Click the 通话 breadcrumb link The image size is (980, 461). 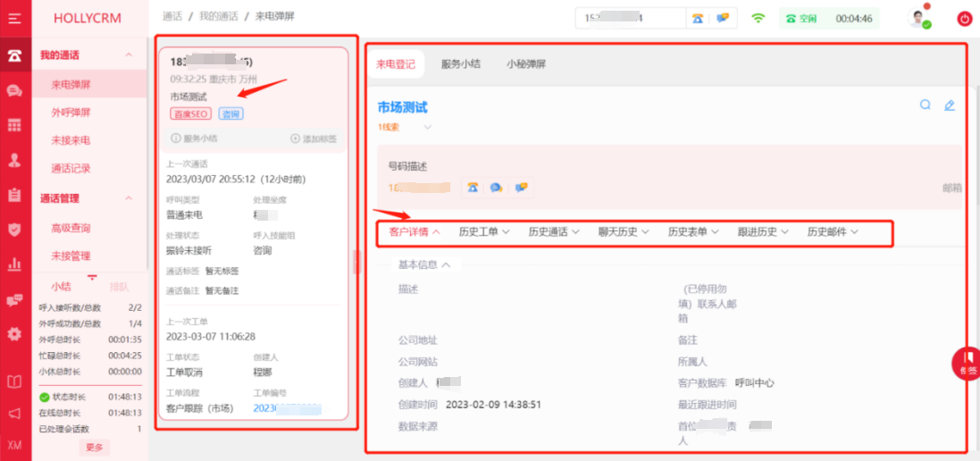[172, 17]
